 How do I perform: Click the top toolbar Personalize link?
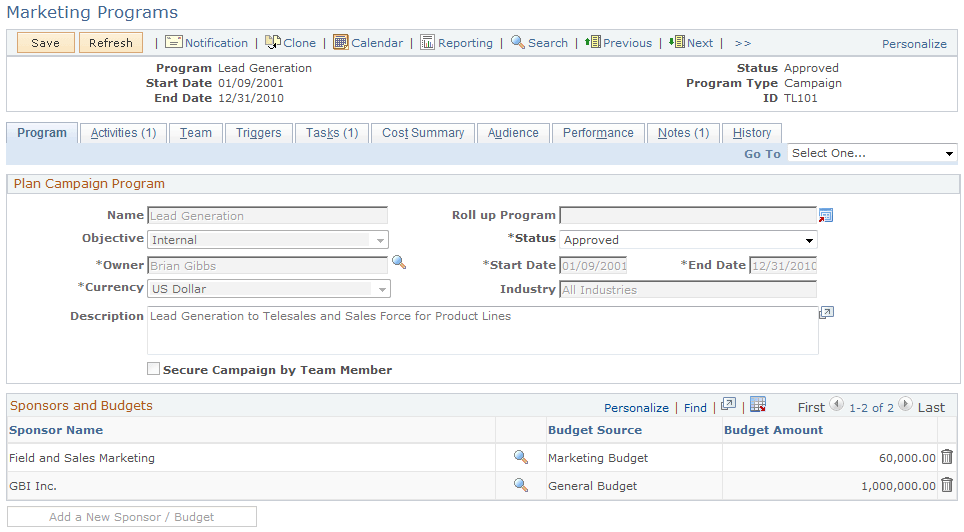(x=914, y=44)
